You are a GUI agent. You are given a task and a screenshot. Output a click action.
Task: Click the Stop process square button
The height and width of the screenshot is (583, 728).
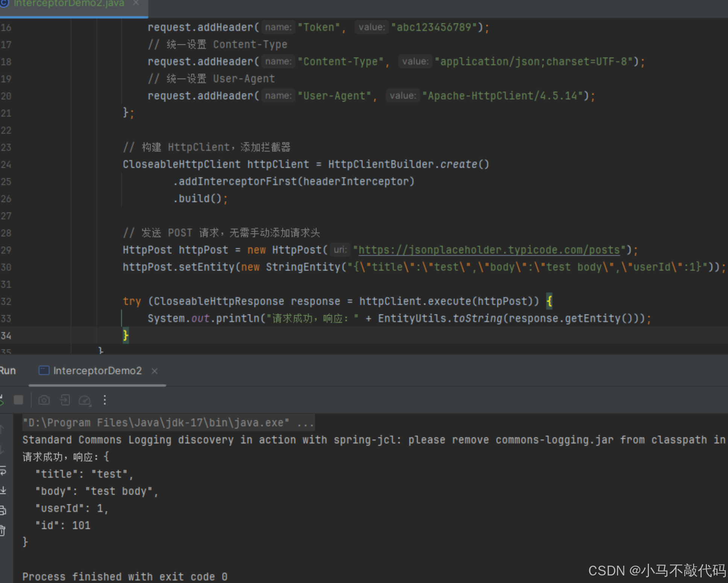click(18, 400)
